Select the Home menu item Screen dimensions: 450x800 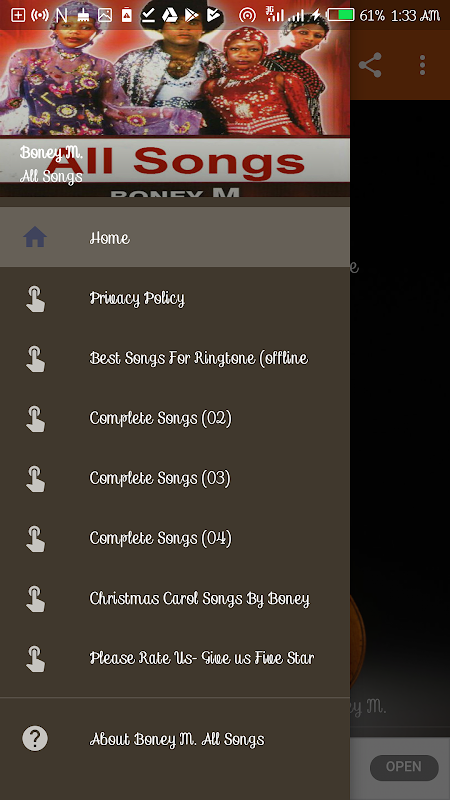175,237
